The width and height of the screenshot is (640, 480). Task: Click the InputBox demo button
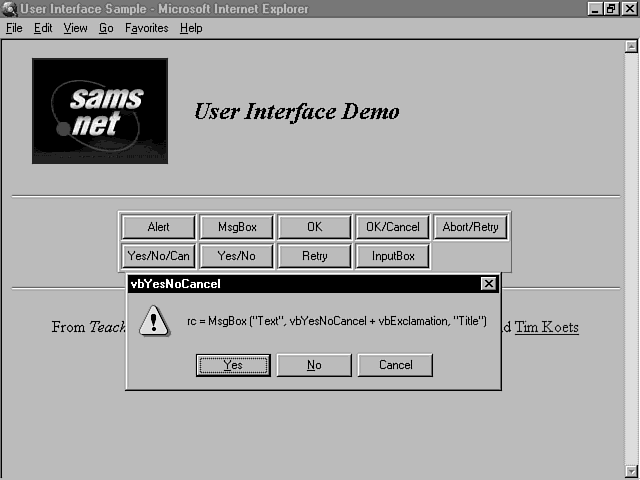(393, 256)
